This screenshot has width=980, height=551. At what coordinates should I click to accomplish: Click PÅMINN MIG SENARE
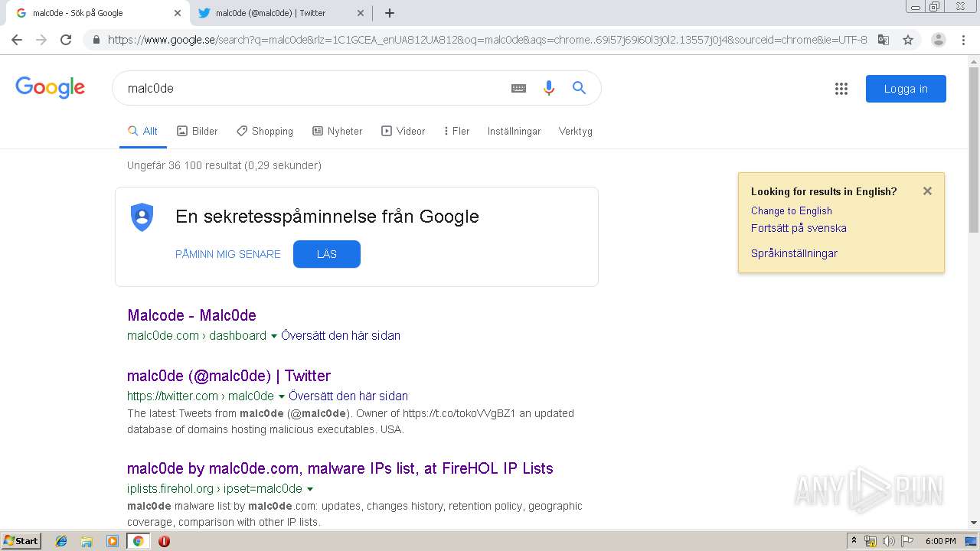click(x=228, y=254)
